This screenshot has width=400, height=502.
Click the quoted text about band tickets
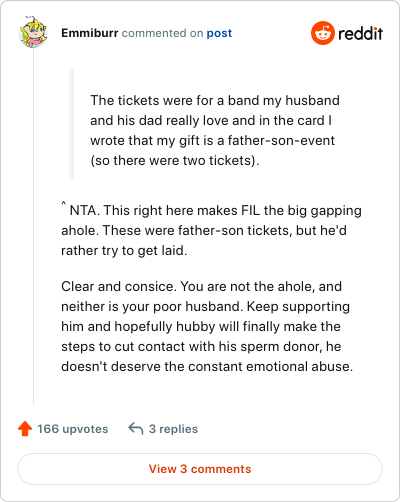215,130
